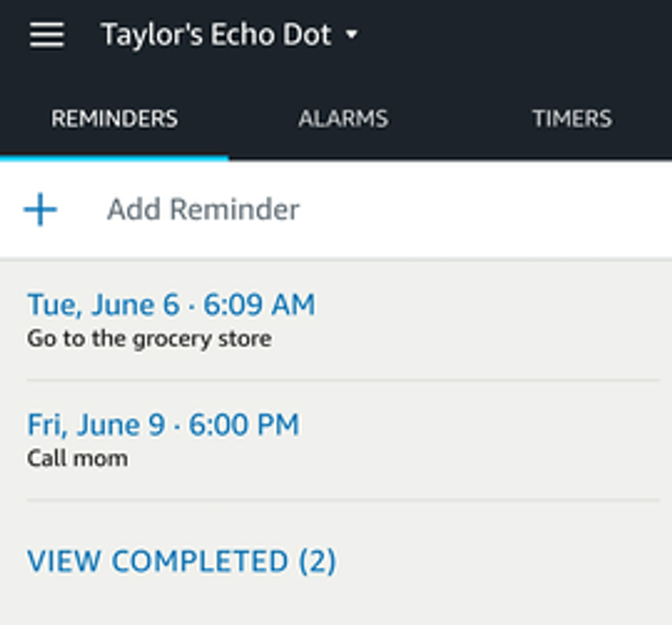Select the 'Go to the grocery store' reminder text
This screenshot has height=625, width=672.
point(149,338)
